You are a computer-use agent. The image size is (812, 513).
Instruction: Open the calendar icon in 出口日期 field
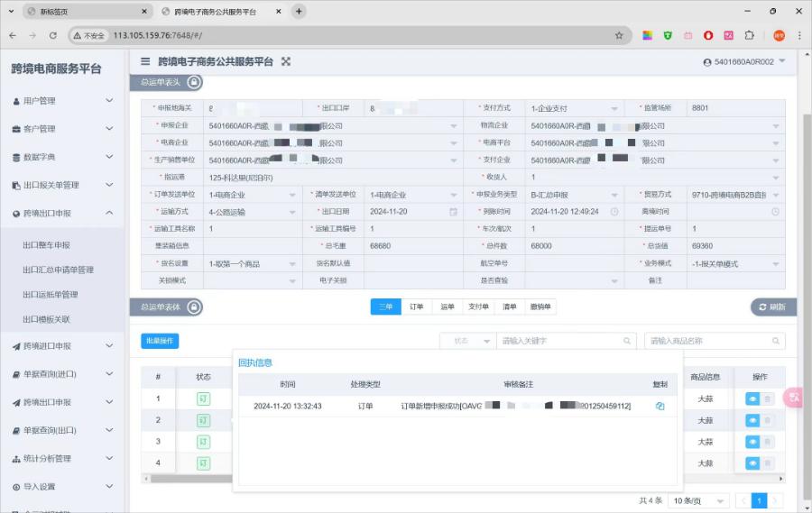click(x=453, y=212)
